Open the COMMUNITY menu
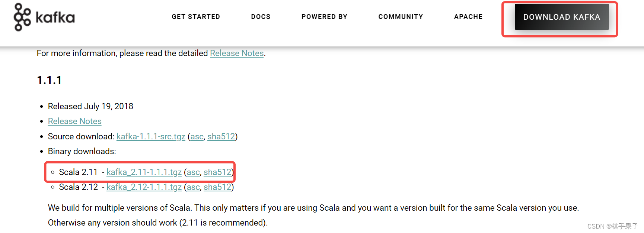 coord(401,16)
